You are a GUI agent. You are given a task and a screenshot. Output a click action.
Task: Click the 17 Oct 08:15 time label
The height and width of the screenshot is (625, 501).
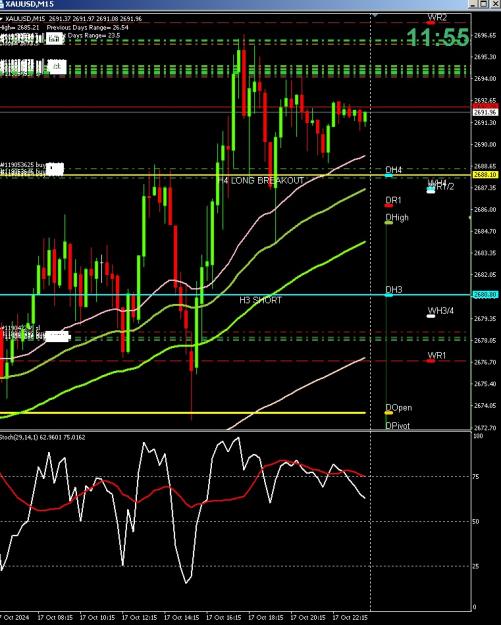(55, 617)
